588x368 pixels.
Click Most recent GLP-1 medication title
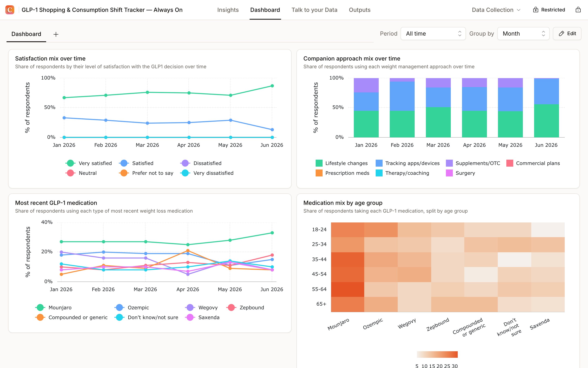[56, 203]
